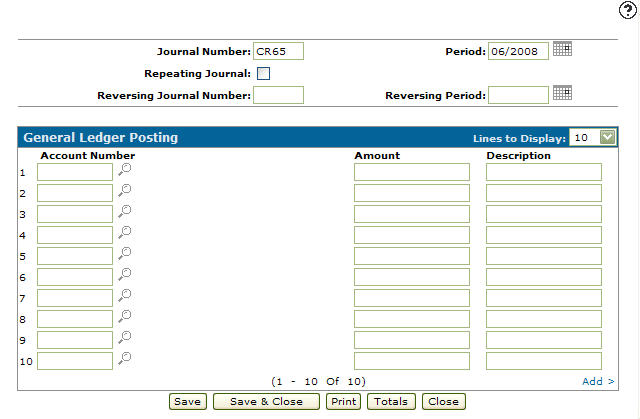
Task: Search account lookup icon on line 6
Action: pos(124,274)
